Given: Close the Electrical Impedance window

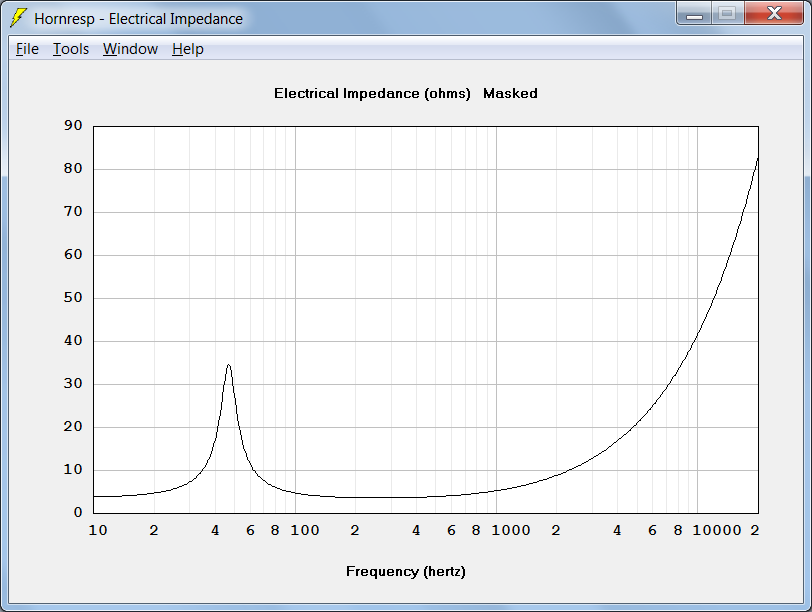Looking at the screenshot, I should pyautogui.click(x=774, y=13).
